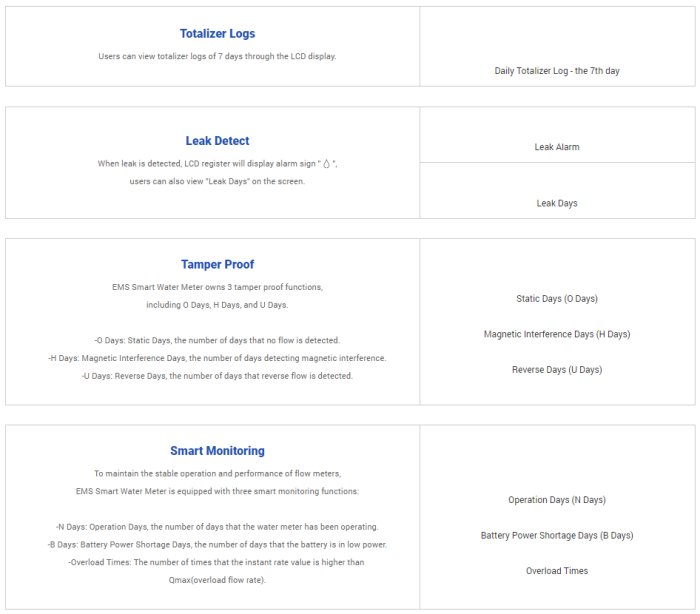700x614 pixels.
Task: Select the Reverse Days (U Days) label
Action: pos(557,370)
